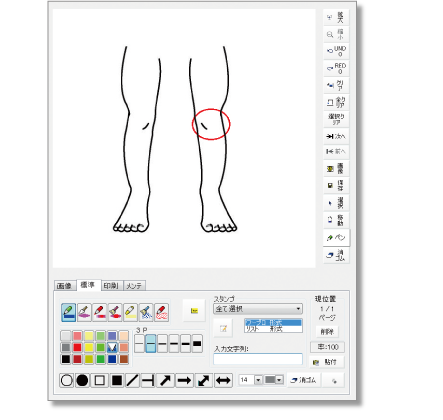Expand the font size 14 dropdown
443x420 pixels.
coord(258,380)
